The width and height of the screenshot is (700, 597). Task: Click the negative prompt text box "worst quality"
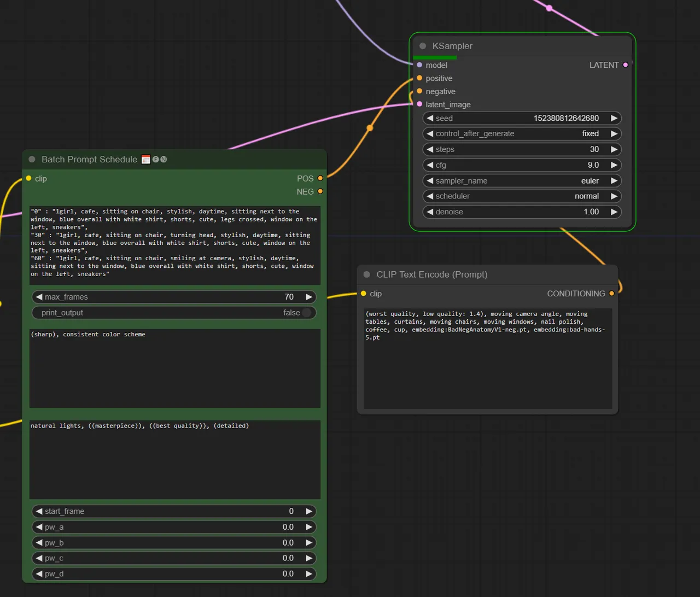(488, 359)
